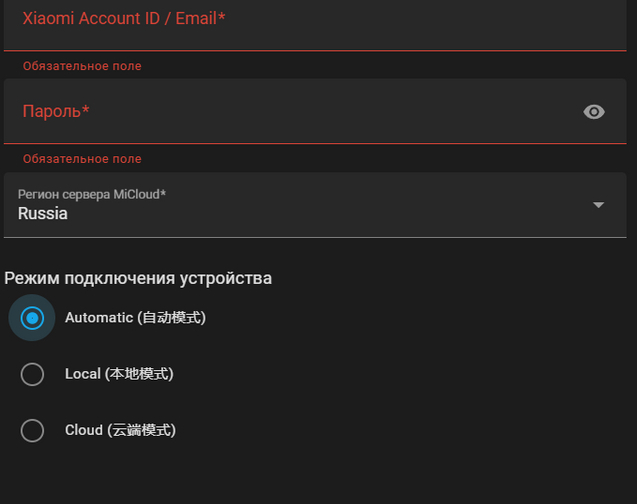Click the Cloud (云端模式) label text
The image size is (637, 504).
tap(120, 430)
